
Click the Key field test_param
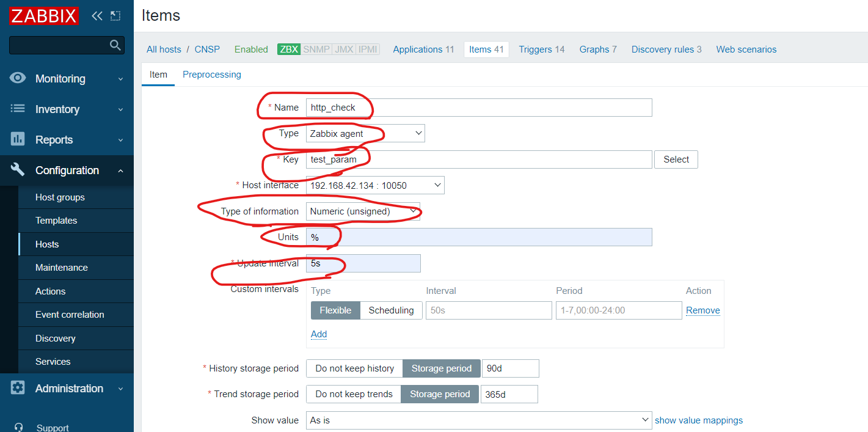pos(479,159)
